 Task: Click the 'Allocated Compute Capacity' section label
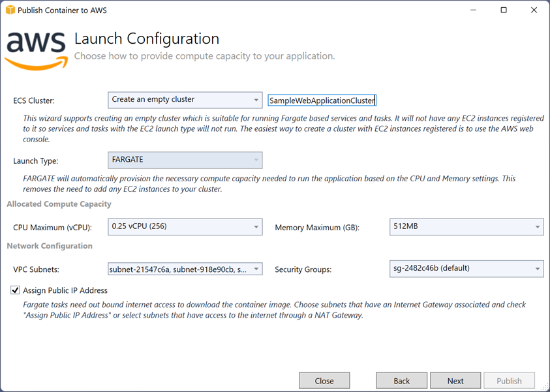click(x=59, y=204)
